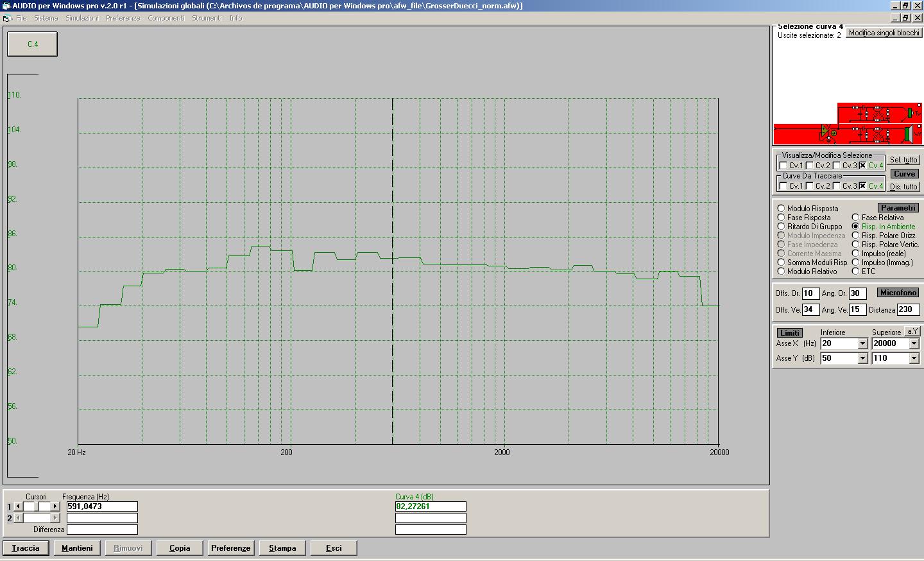Check Cv.1 in Curve Da Tracciare
The image size is (924, 561).
tap(783, 186)
